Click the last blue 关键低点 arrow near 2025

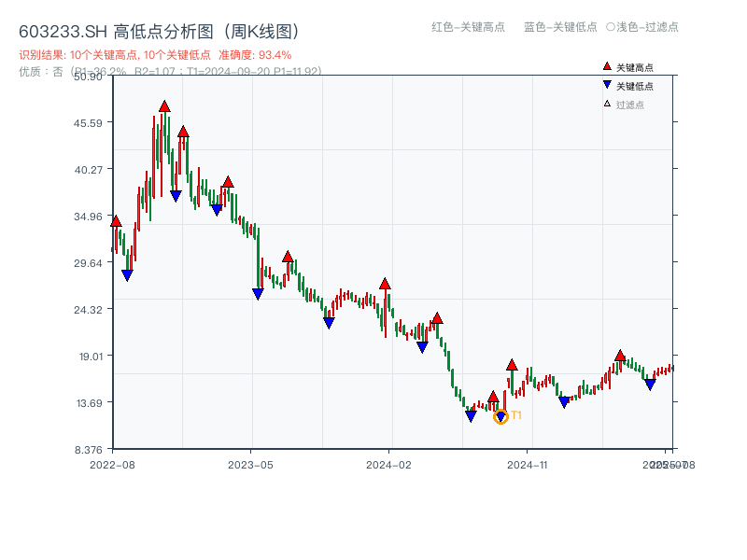(x=649, y=383)
